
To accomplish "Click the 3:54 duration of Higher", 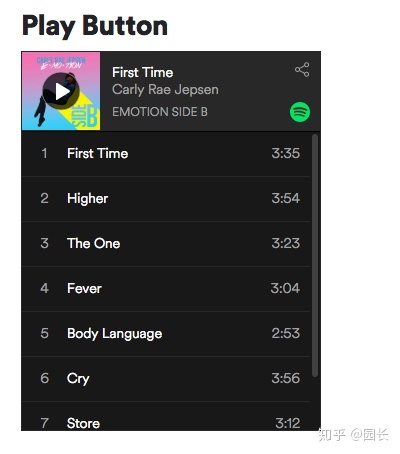I will point(286,198).
